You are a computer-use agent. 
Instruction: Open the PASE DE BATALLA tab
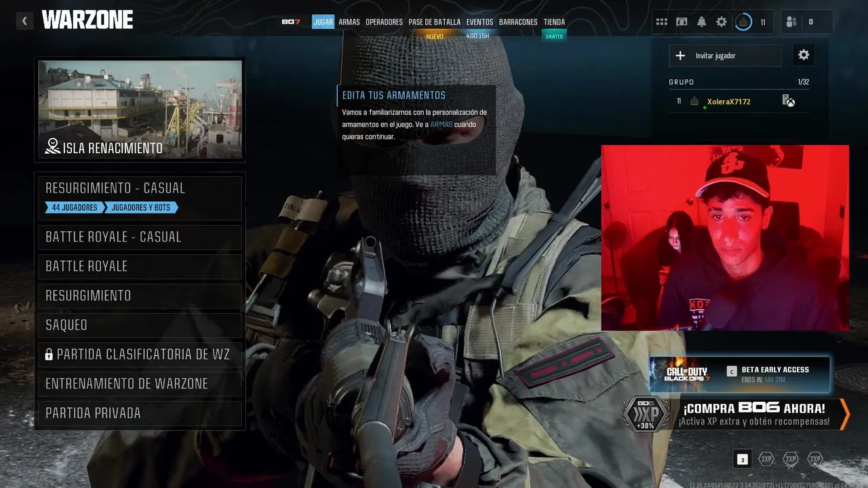point(435,22)
